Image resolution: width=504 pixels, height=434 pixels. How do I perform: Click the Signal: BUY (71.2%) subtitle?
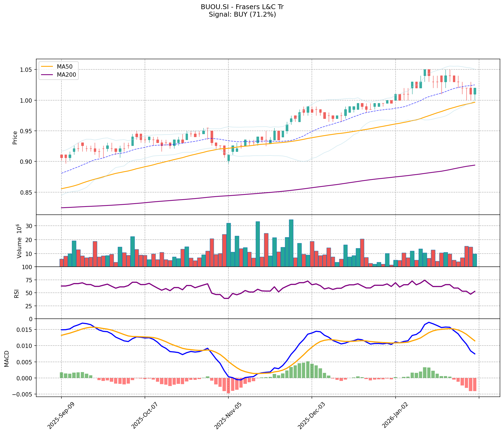point(242,14)
